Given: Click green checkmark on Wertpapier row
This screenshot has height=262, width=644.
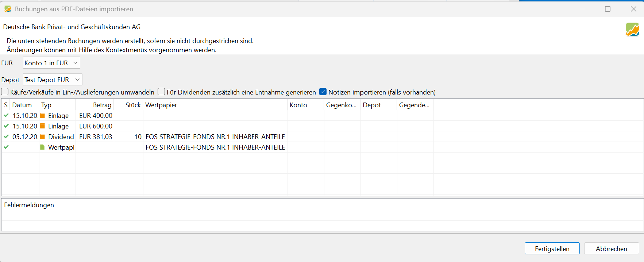Looking at the screenshot, I should click(6, 147).
